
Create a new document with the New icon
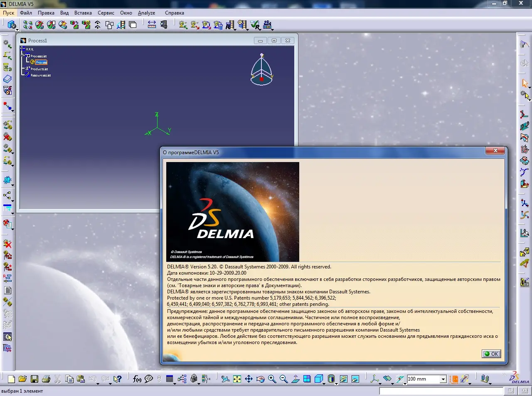(11, 379)
